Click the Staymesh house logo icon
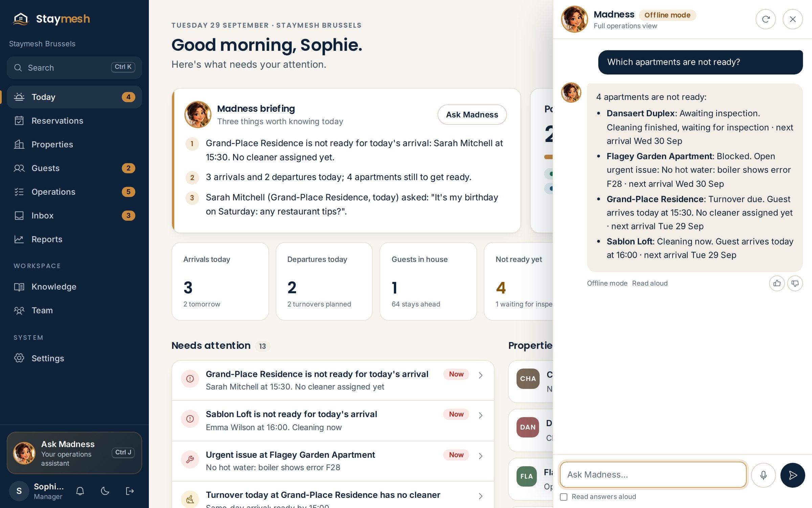The height and width of the screenshot is (508, 812). pyautogui.click(x=21, y=19)
